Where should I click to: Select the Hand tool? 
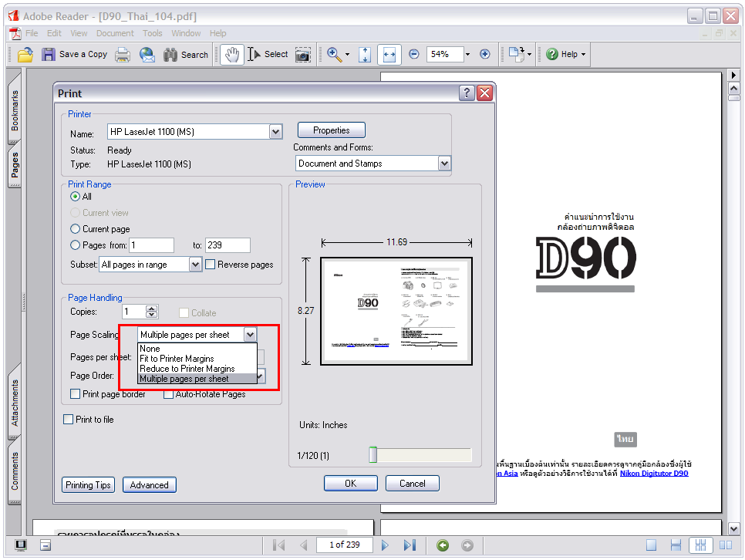[232, 55]
